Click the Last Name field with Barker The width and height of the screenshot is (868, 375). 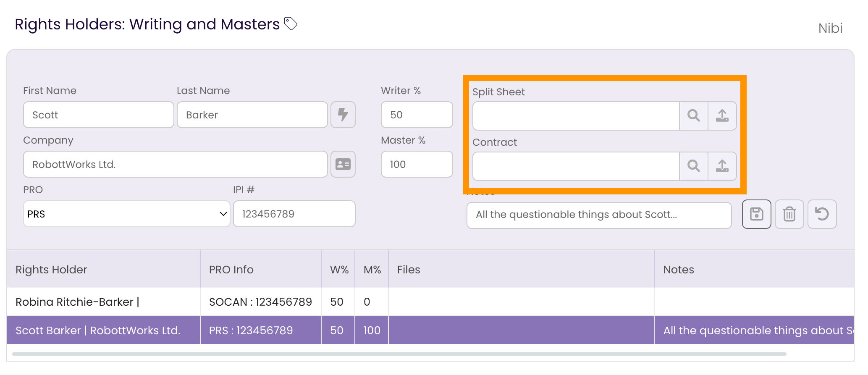(252, 115)
